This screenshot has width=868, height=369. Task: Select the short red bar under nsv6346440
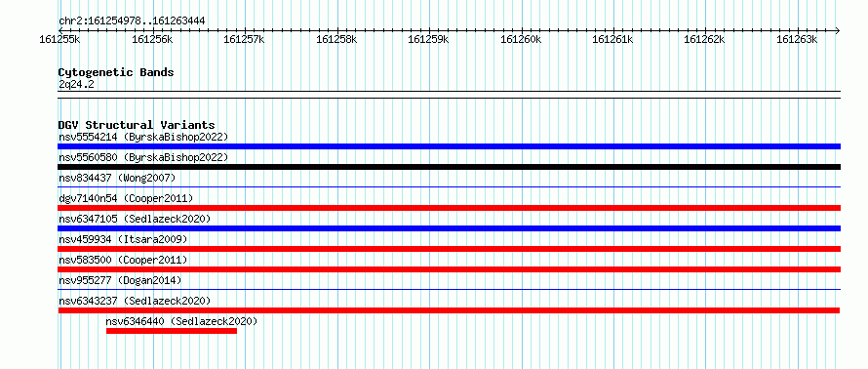tap(172, 331)
